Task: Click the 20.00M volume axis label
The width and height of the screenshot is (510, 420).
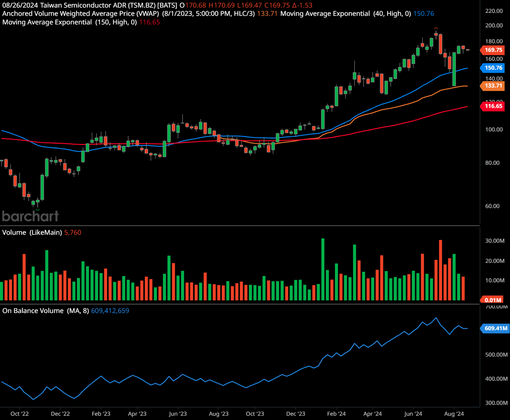Action: pos(494,261)
